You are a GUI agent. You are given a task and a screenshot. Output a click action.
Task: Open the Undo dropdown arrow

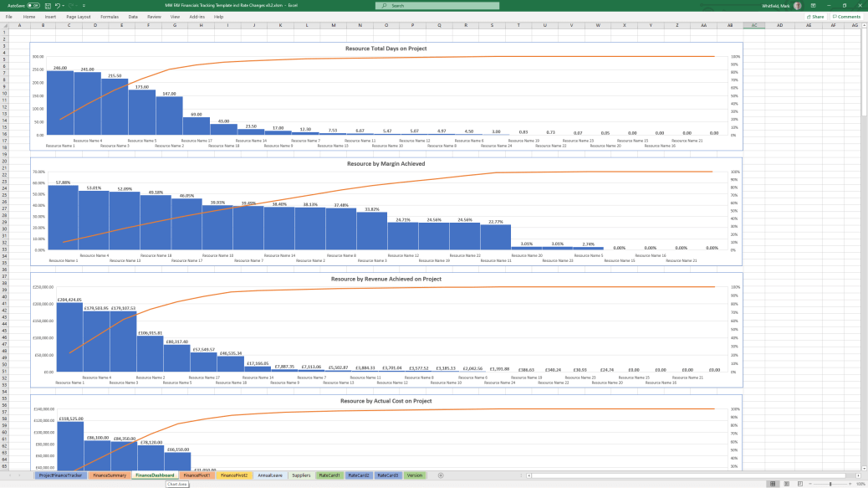(x=64, y=5)
